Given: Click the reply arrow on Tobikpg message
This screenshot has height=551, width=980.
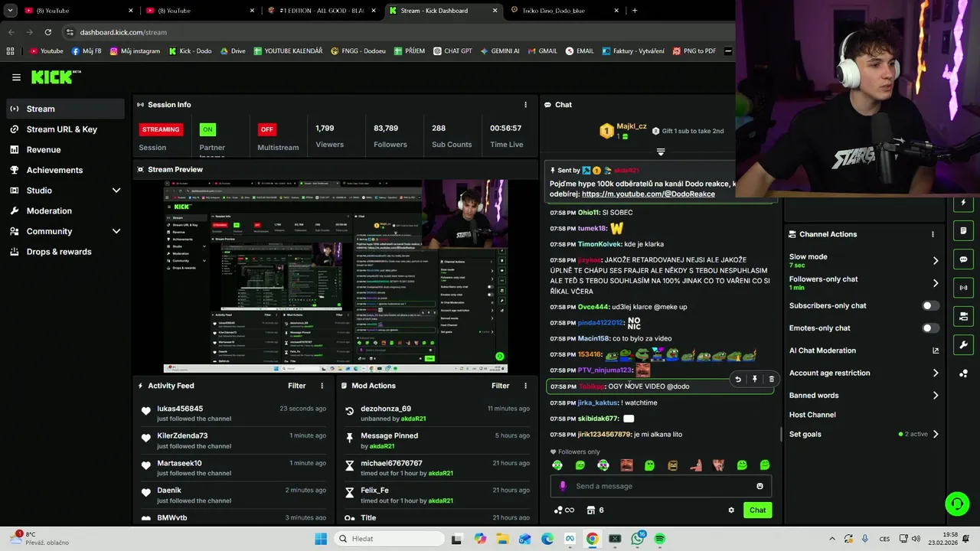Looking at the screenshot, I should 738,379.
